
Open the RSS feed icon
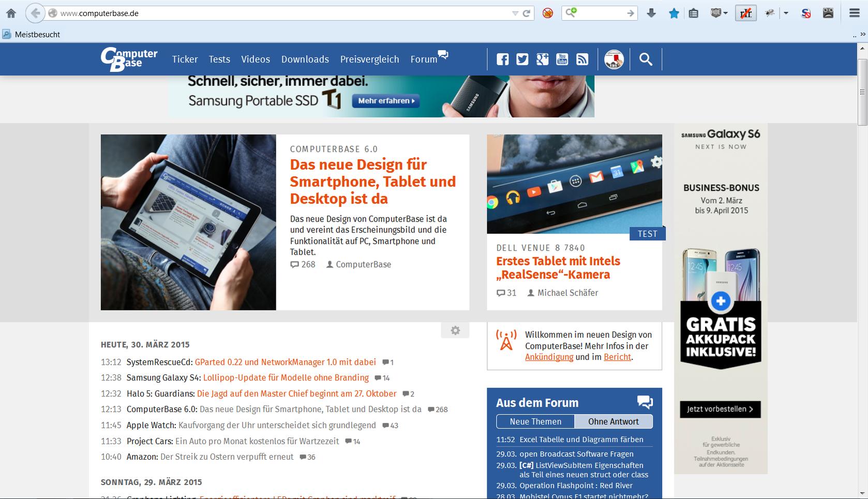click(x=582, y=60)
